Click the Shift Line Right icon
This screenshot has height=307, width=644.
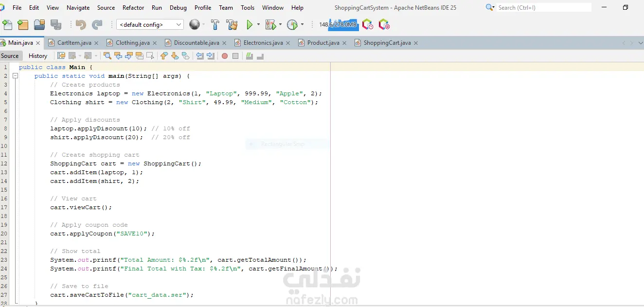pos(211,56)
